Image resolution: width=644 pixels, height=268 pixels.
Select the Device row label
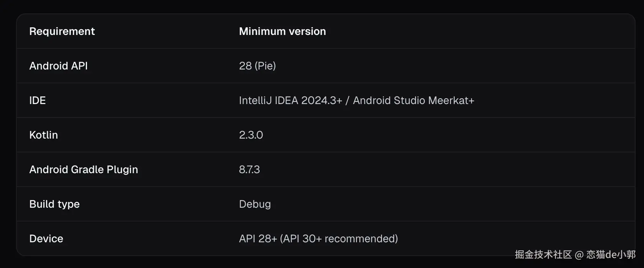pyautogui.click(x=46, y=238)
